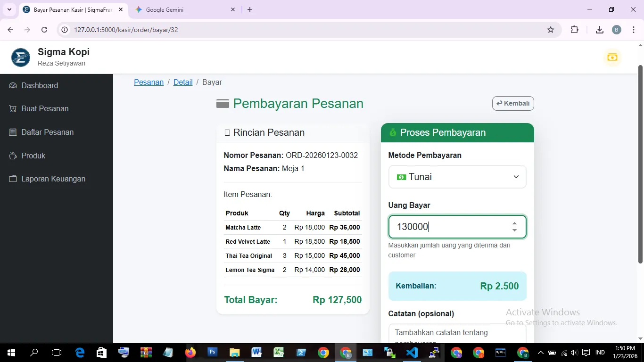Viewport: 644px width, 362px height.
Task: Click the Thai Tea Original product name
Action: (x=249, y=255)
